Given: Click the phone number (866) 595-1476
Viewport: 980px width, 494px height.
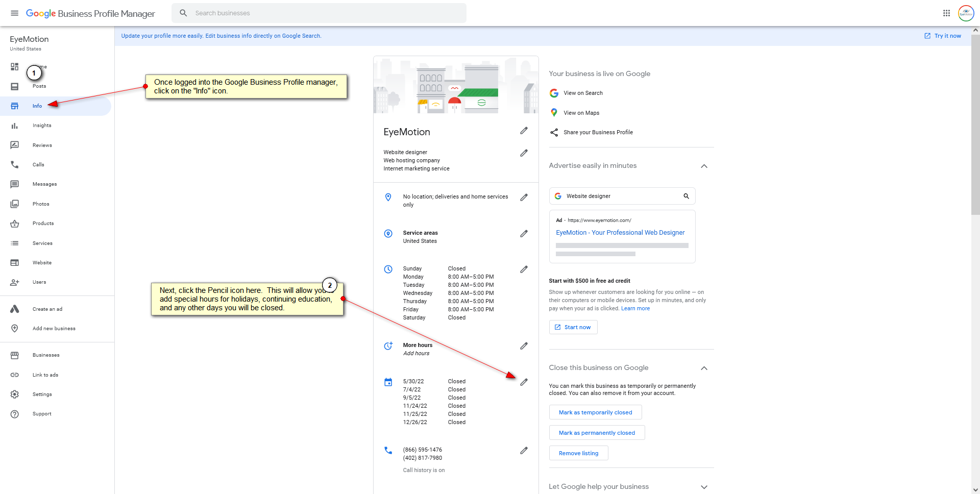Looking at the screenshot, I should 423,450.
